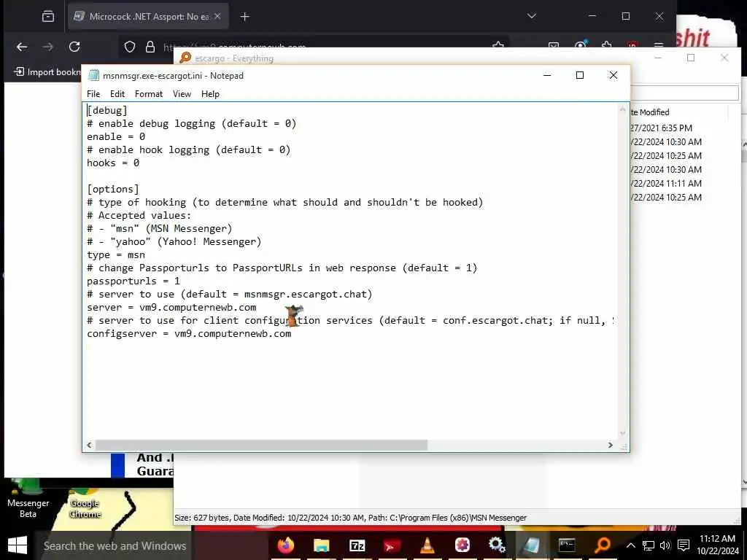Click the Everything search input field
Viewport: 747px width, 560px height.
(x=684, y=93)
